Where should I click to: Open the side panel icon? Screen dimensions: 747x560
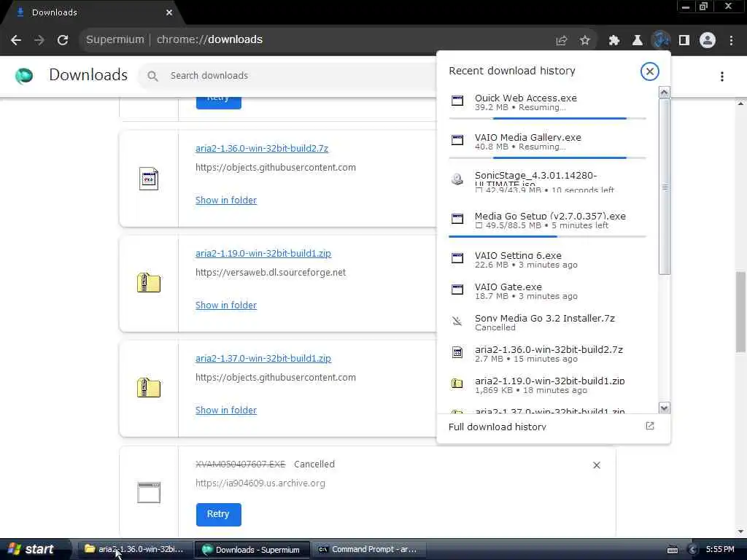[x=684, y=41]
